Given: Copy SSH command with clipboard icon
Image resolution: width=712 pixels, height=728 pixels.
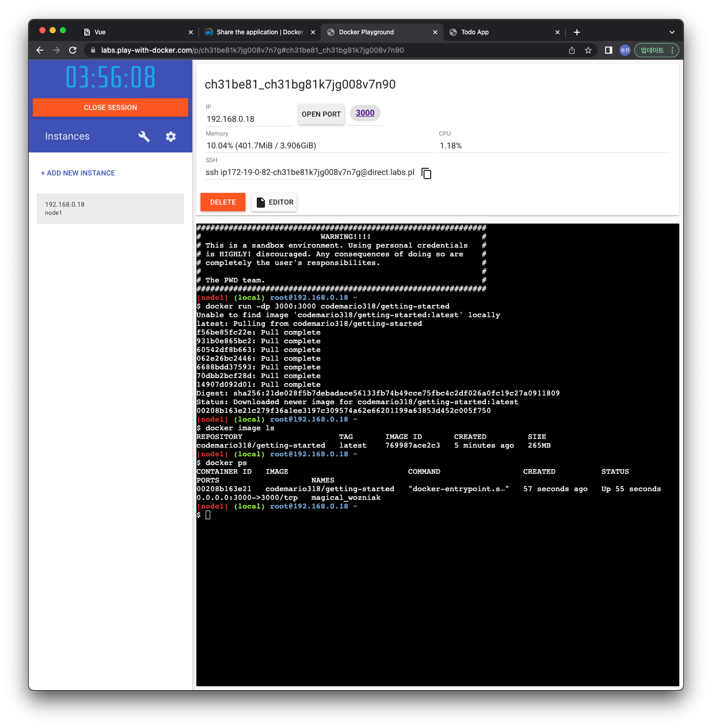Looking at the screenshot, I should [426, 173].
